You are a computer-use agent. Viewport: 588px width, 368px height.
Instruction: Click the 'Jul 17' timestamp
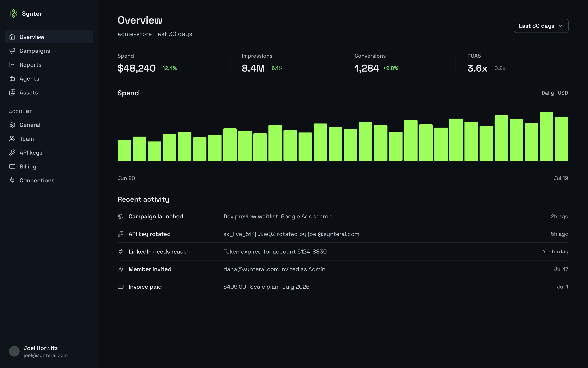tap(561, 269)
